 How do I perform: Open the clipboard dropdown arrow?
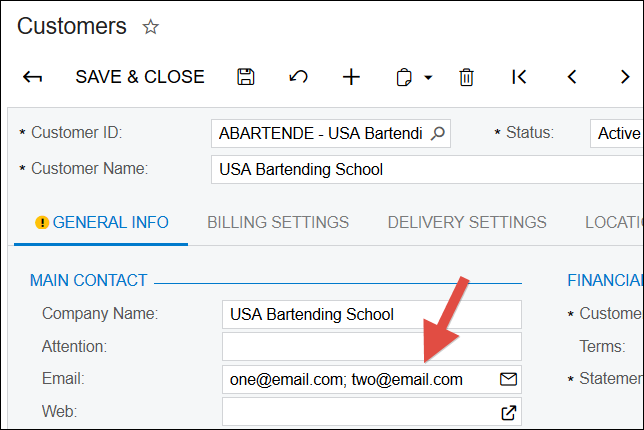pyautogui.click(x=428, y=77)
